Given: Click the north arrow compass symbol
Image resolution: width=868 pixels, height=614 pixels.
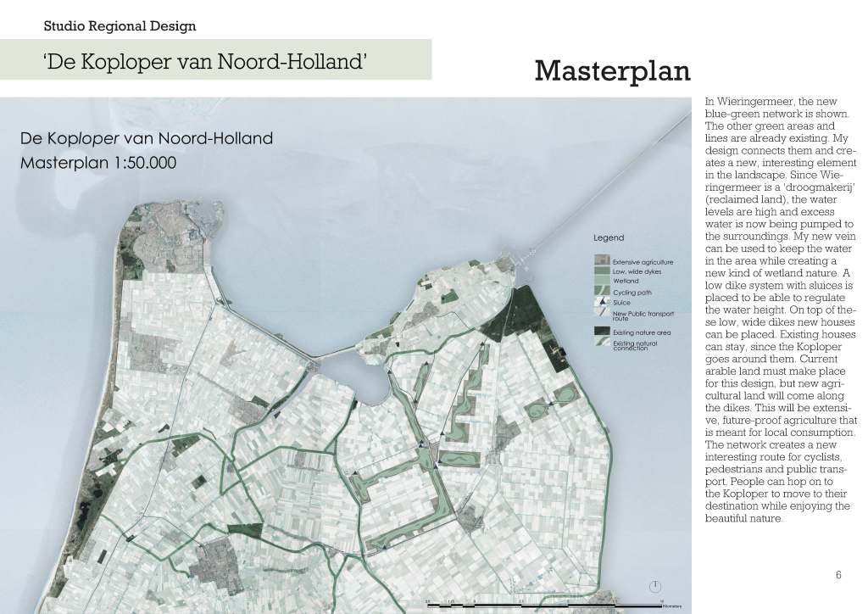Looking at the screenshot, I should 654,585.
